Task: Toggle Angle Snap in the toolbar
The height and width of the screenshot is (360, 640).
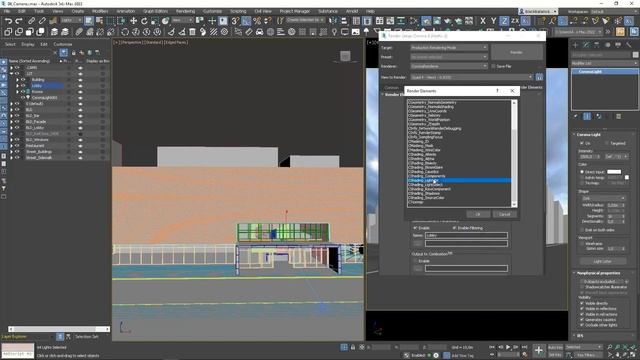Action: pos(246,20)
